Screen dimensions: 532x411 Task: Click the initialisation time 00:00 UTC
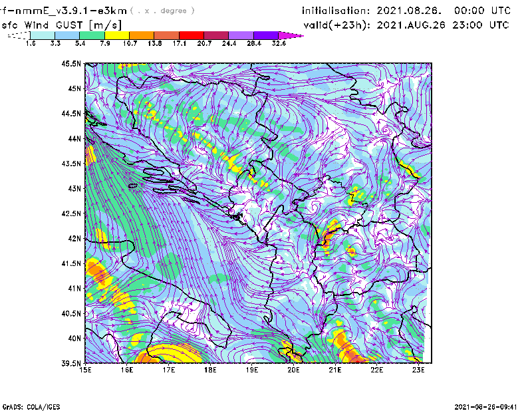[482, 11]
